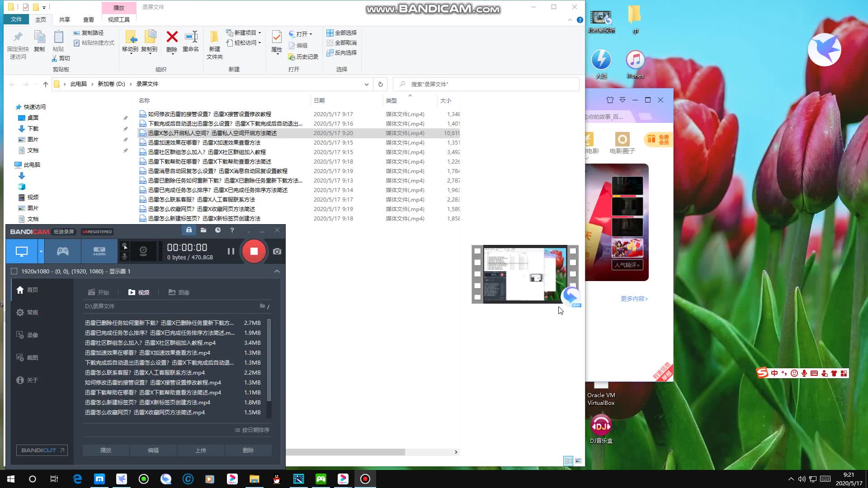The width and height of the screenshot is (868, 488).
Task: Click the 编辑 button in Bandicam
Action: click(x=153, y=450)
